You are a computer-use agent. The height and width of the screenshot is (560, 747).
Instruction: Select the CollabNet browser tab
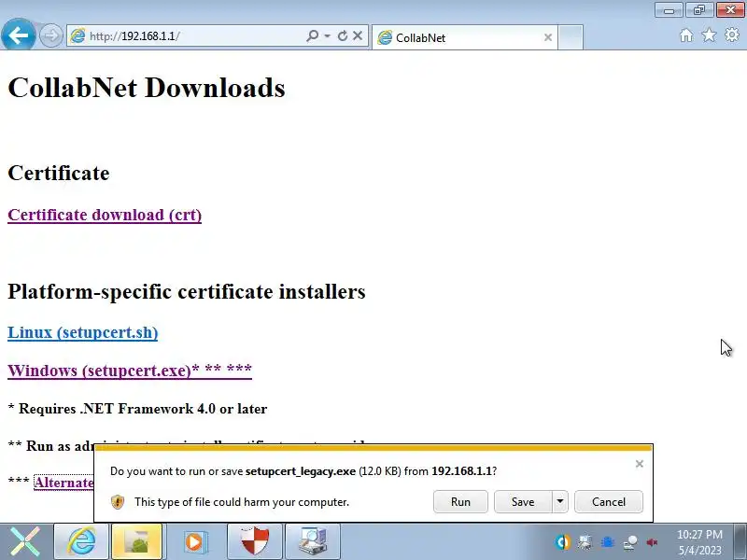coord(464,37)
